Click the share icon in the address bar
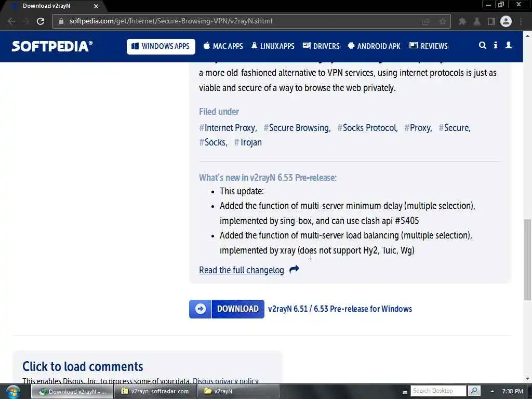The width and height of the screenshot is (532, 399). pos(426,21)
